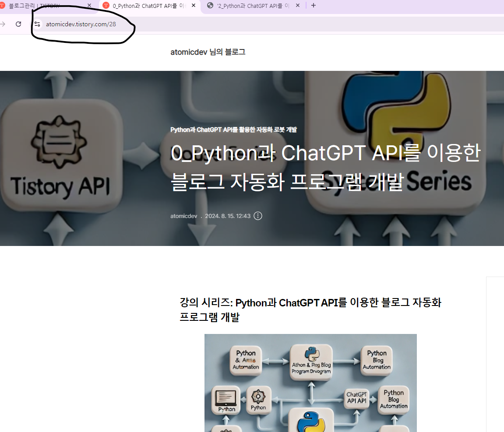This screenshot has height=432, width=504.
Task: Close the '2_Python과 ChatGPT API' tab
Action: (x=298, y=5)
